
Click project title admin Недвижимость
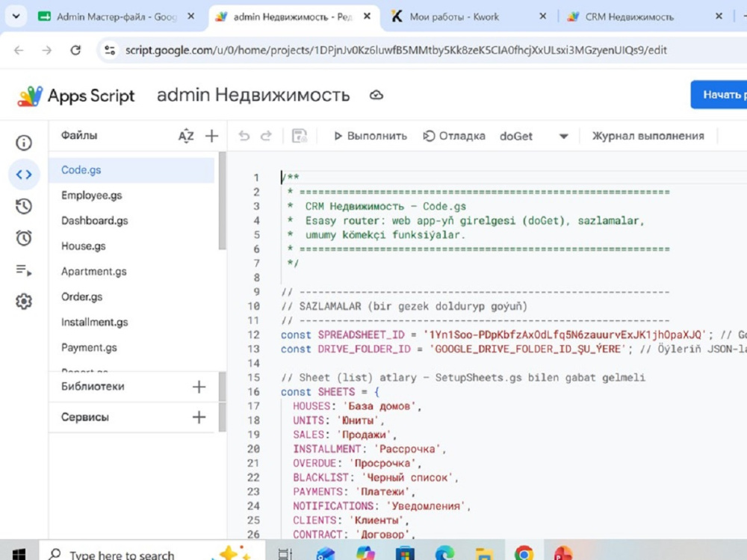point(253,96)
